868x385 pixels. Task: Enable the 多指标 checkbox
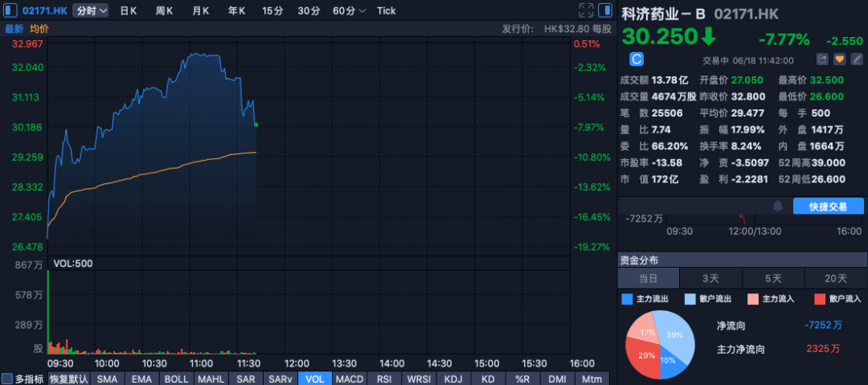pos(7,379)
